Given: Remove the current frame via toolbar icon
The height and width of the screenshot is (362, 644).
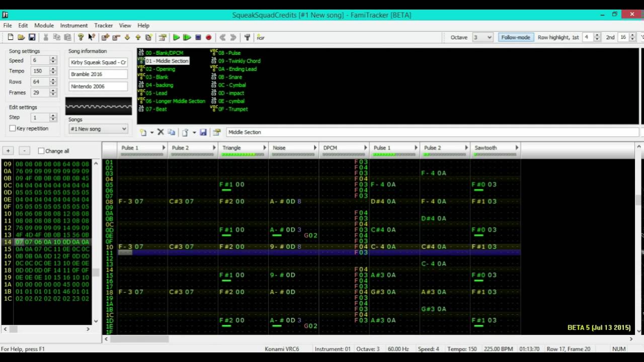Looking at the screenshot, I should tap(116, 37).
